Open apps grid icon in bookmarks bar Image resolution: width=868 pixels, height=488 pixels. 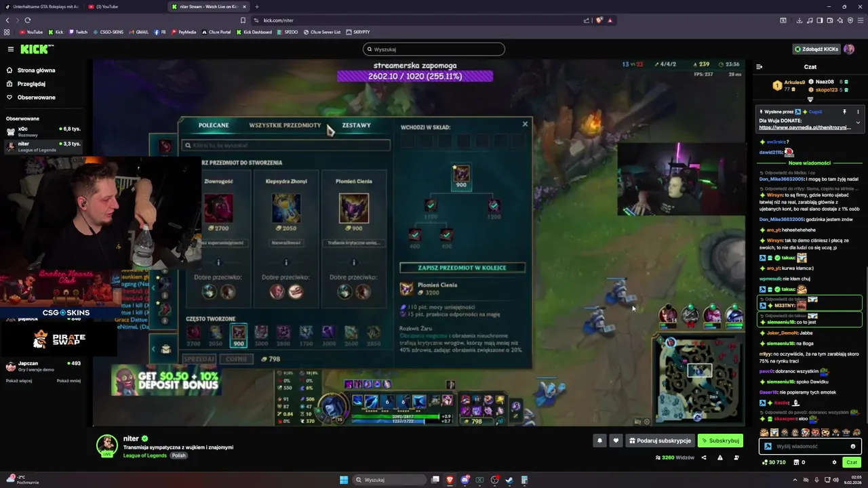coord(7,32)
